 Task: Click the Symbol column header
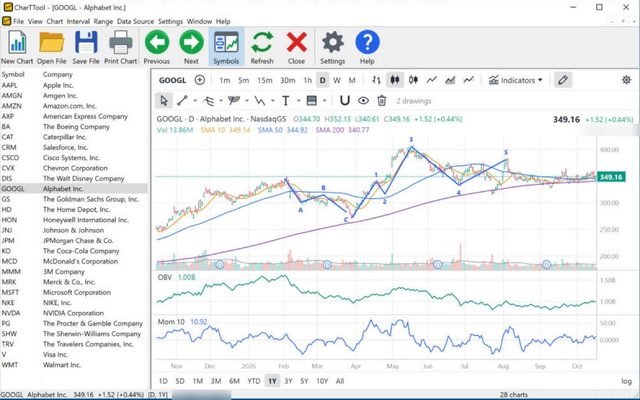coord(13,74)
